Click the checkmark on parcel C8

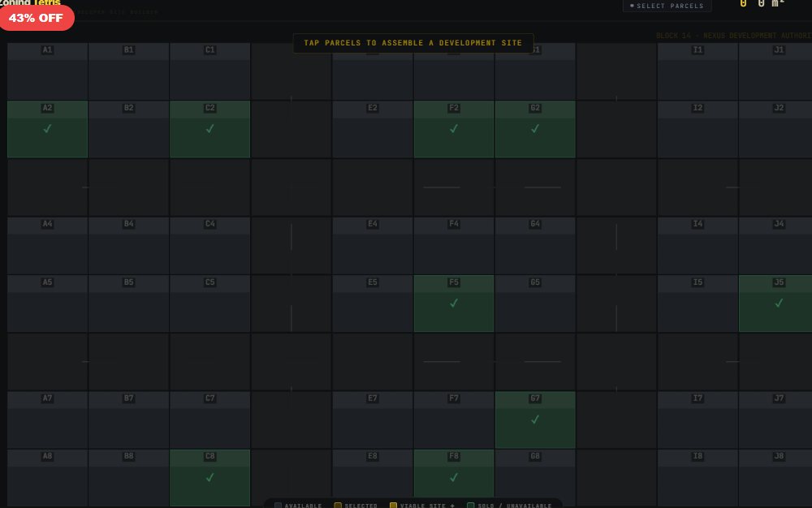[x=209, y=479]
